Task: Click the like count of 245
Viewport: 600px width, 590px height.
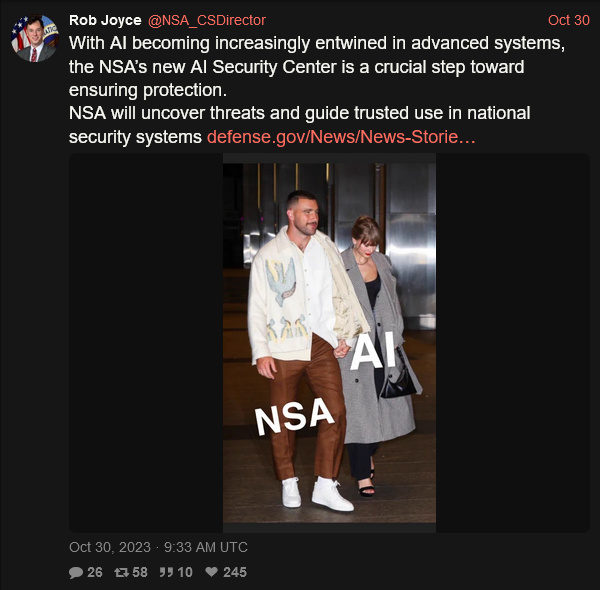Action: pos(235,572)
